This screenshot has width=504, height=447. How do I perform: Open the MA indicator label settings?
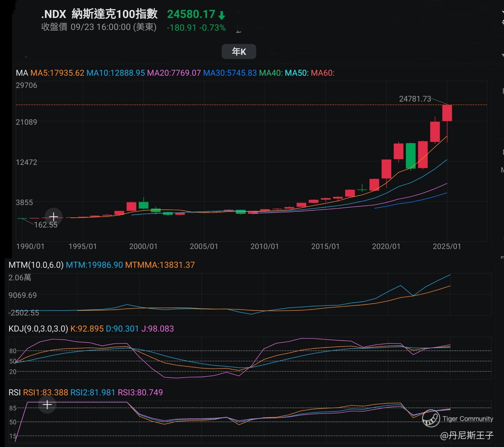(x=22, y=73)
